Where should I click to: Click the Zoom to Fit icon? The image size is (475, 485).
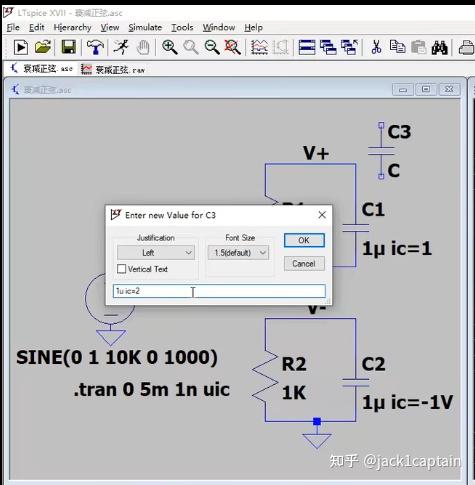pos(232,47)
